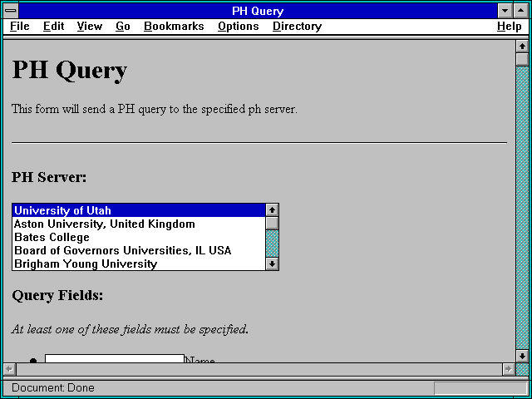Image resolution: width=532 pixels, height=399 pixels.
Task: Minimize the PH Query window
Action: point(505,11)
